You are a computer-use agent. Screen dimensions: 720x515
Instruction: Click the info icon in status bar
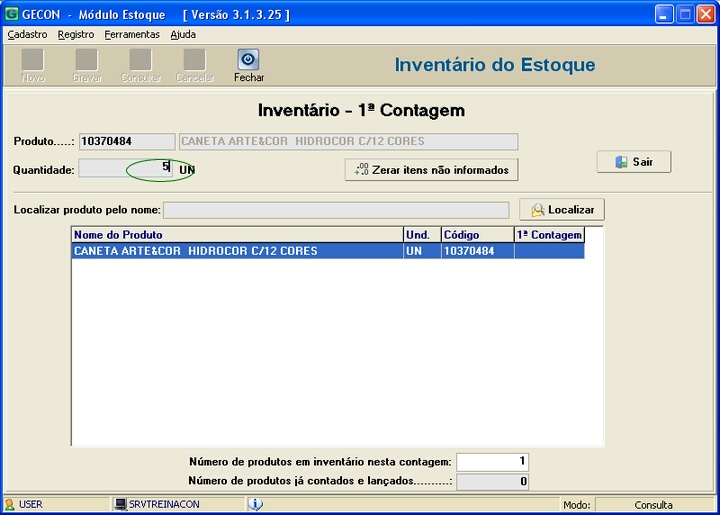click(x=255, y=504)
